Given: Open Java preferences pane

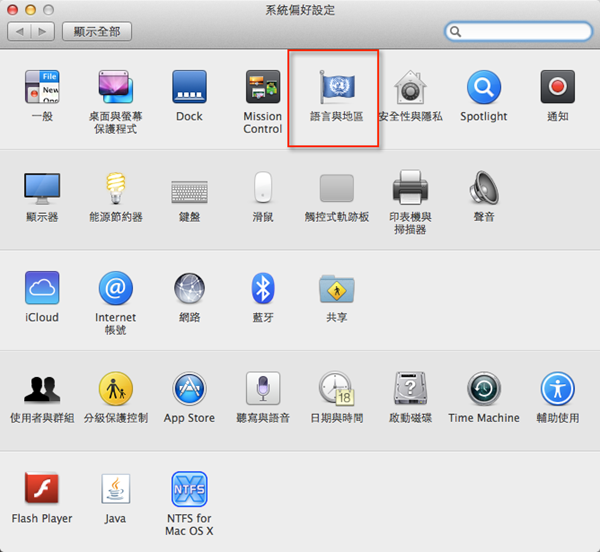Looking at the screenshot, I should [116, 488].
